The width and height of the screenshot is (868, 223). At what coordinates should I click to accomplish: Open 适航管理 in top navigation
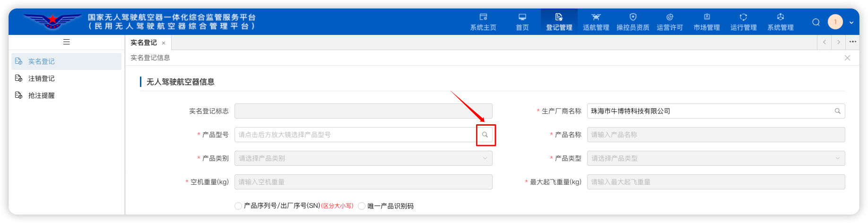596,22
